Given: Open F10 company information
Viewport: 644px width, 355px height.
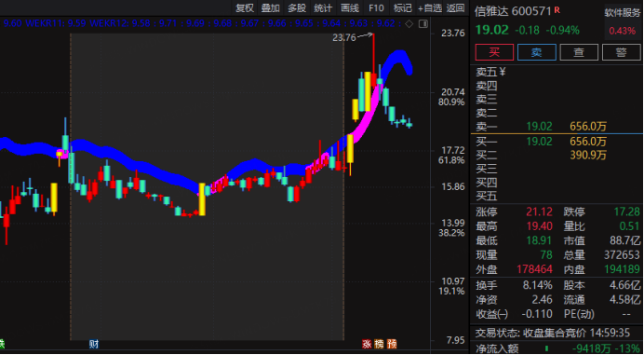Looking at the screenshot, I should pos(376,7).
